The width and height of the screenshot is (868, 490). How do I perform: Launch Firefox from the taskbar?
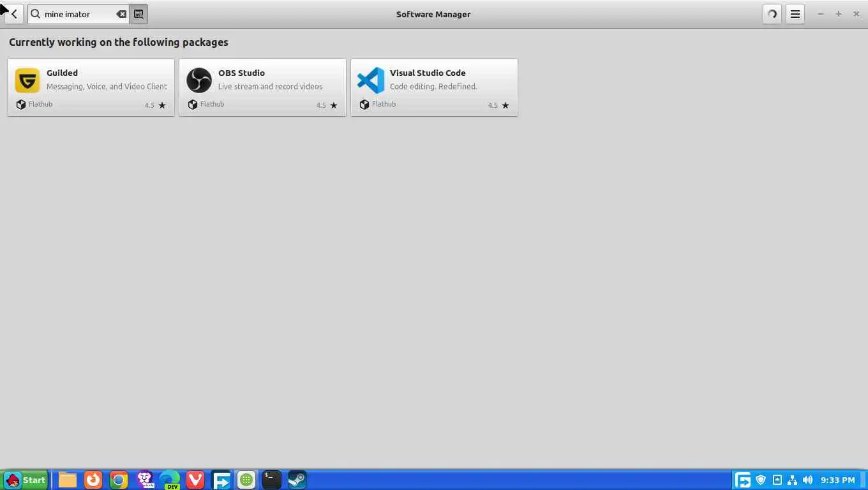point(93,480)
